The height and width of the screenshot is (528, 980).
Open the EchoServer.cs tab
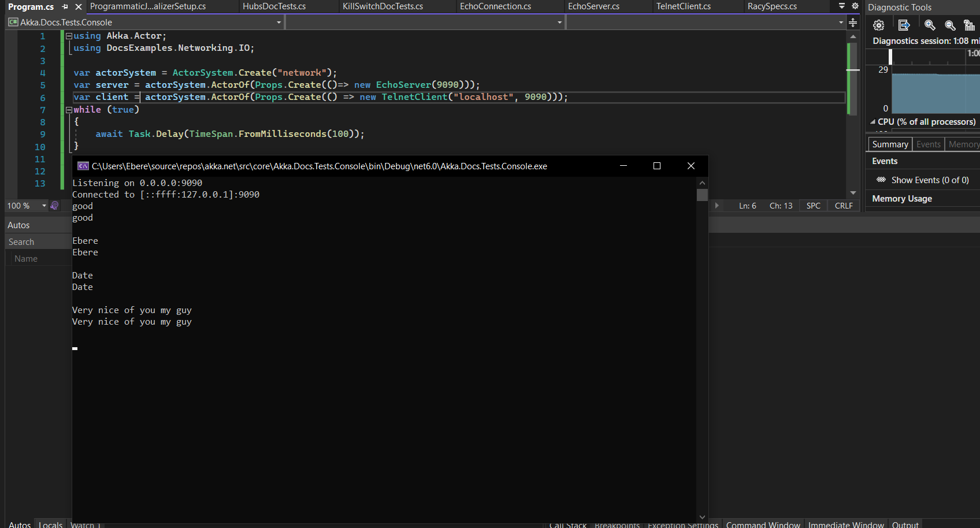(x=593, y=6)
